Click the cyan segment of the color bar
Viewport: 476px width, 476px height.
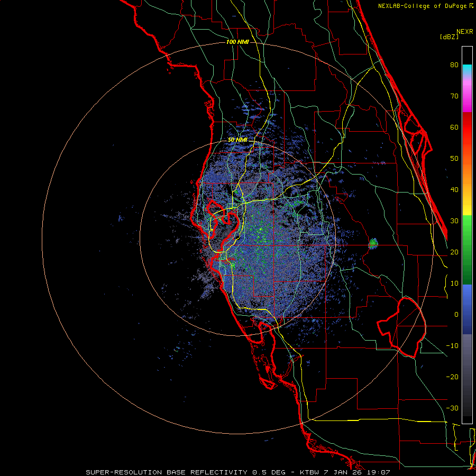(x=467, y=69)
